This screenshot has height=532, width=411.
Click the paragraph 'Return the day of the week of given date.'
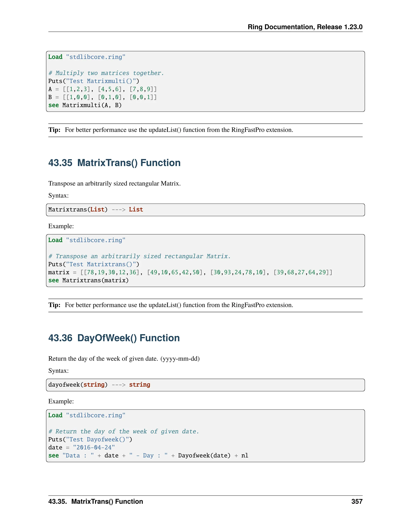coord(124,359)
